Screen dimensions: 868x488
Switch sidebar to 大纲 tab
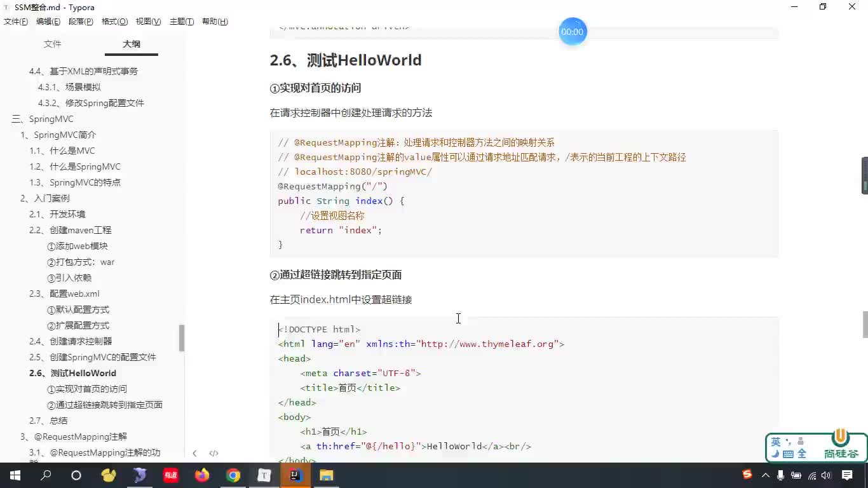click(132, 44)
